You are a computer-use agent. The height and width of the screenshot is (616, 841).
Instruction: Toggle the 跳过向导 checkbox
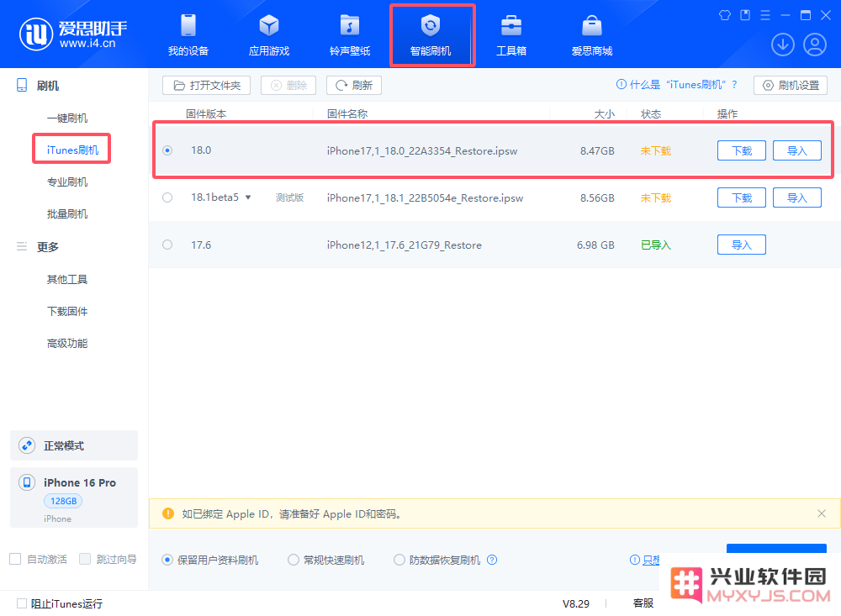(x=85, y=559)
